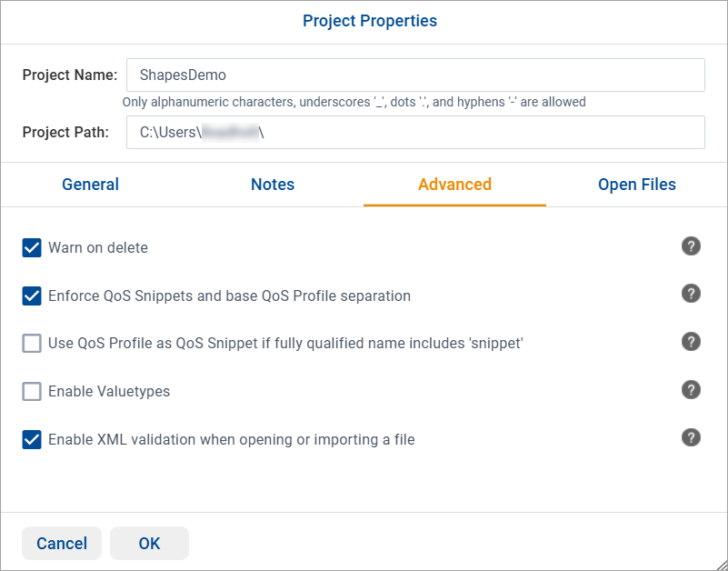The height and width of the screenshot is (571, 728).
Task: Open help for Enable Valuetypes
Action: tap(691, 390)
